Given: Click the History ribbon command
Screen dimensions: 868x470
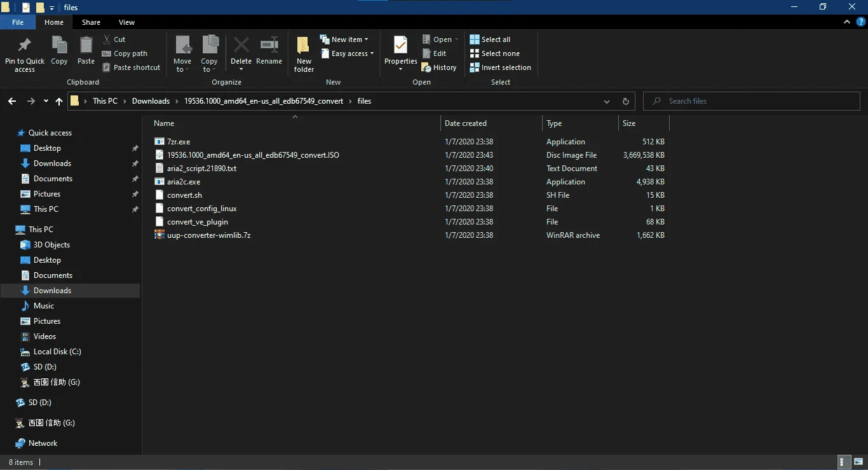Looking at the screenshot, I should (x=439, y=67).
